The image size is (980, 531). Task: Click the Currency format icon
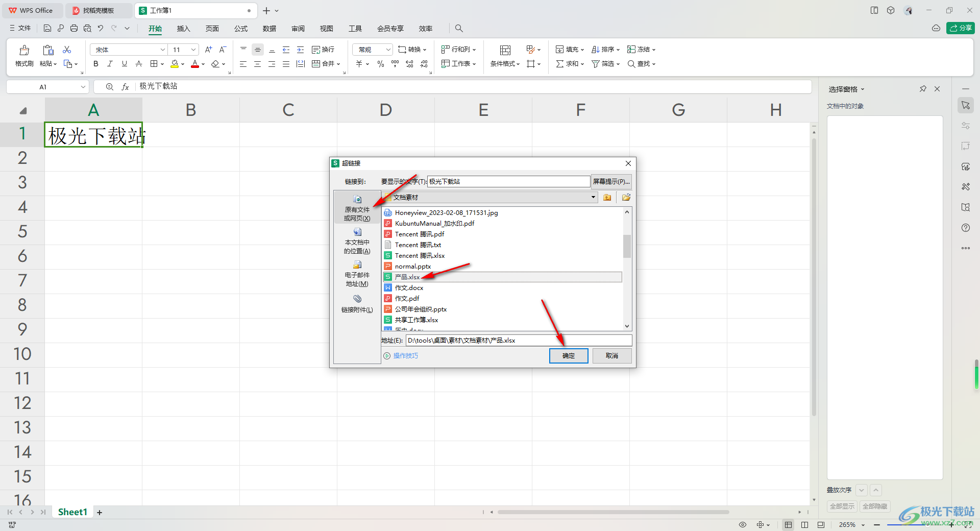point(359,64)
